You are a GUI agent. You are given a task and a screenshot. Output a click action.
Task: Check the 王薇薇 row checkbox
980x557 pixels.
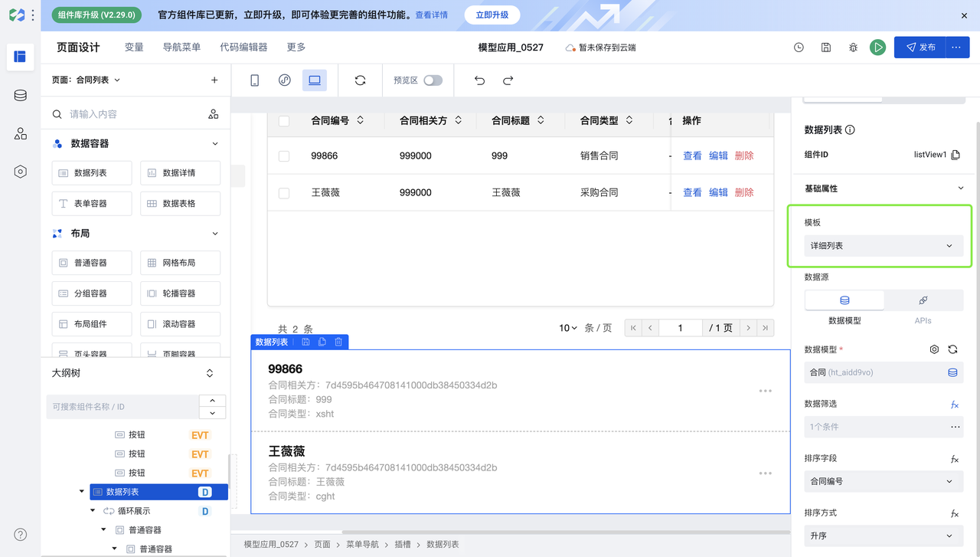284,193
